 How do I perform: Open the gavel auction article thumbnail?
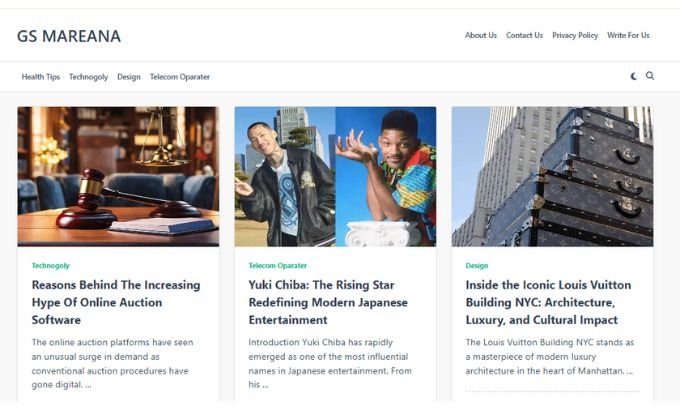click(118, 177)
